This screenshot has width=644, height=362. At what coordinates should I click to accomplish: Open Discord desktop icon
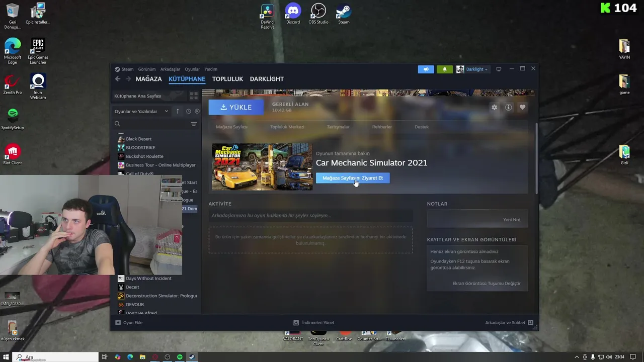click(293, 14)
